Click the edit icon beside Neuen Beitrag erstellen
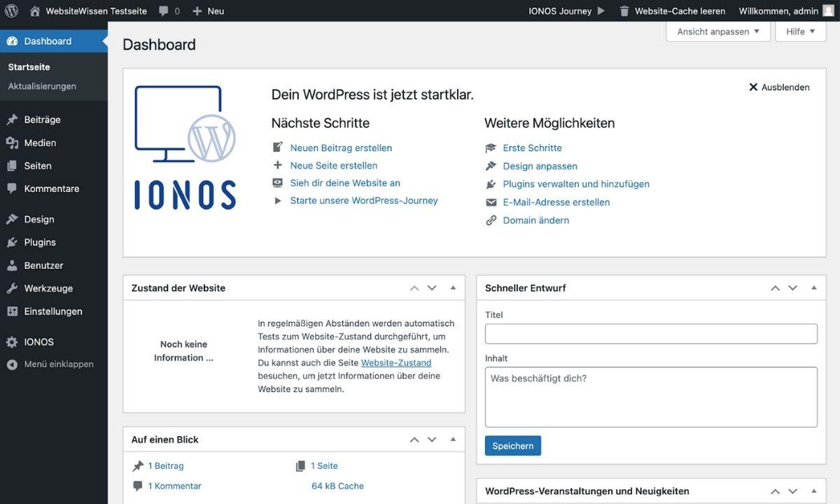 click(x=278, y=148)
